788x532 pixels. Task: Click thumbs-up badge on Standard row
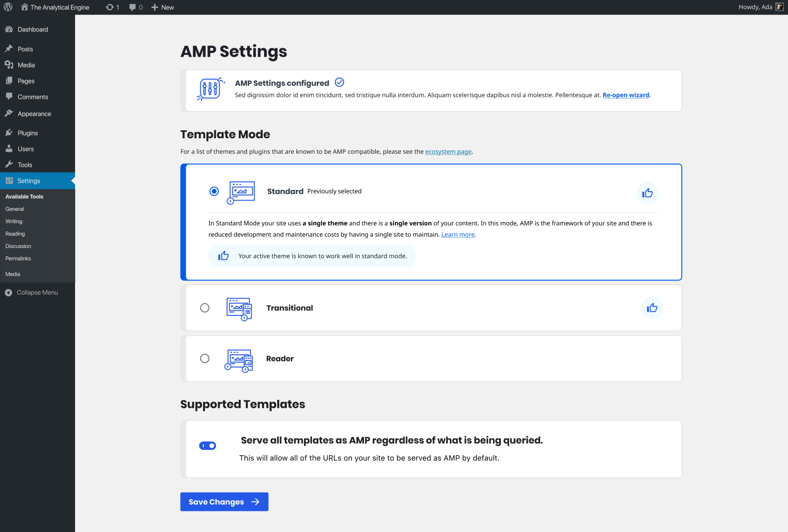pyautogui.click(x=647, y=193)
